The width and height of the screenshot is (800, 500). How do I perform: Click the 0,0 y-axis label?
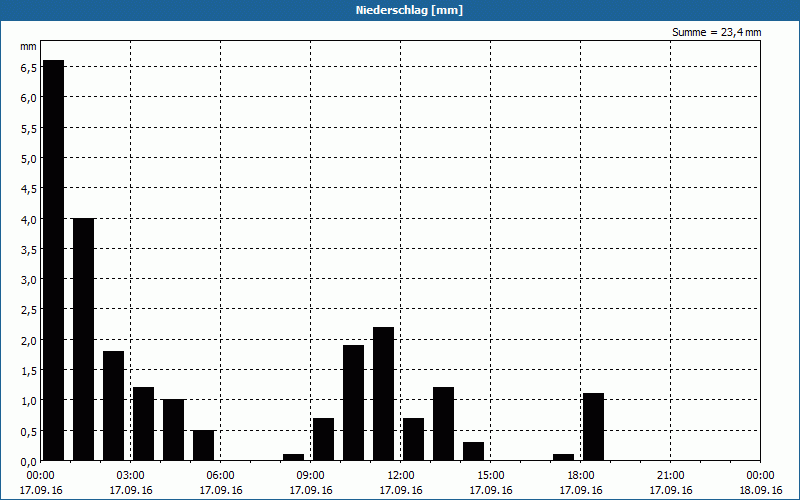point(28,462)
